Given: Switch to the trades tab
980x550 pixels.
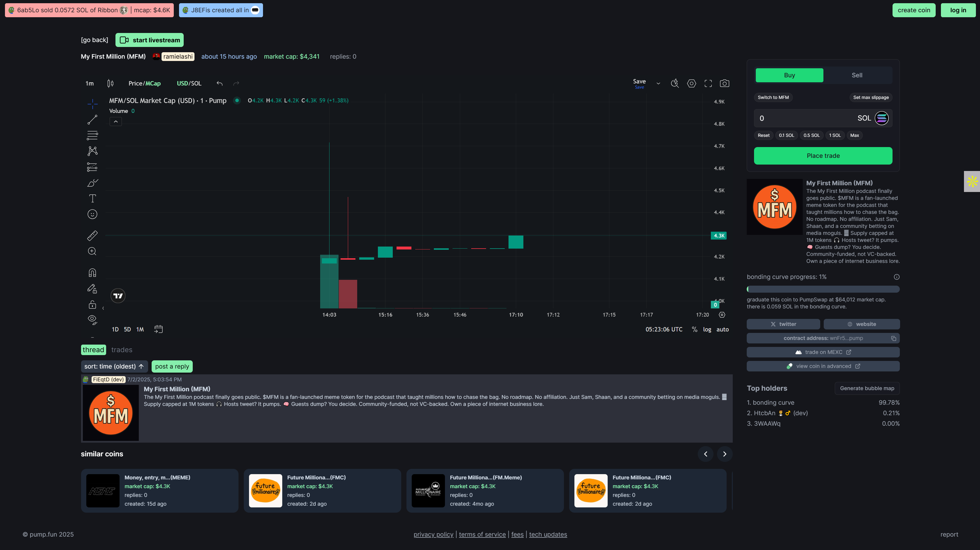Looking at the screenshot, I should click(x=122, y=350).
